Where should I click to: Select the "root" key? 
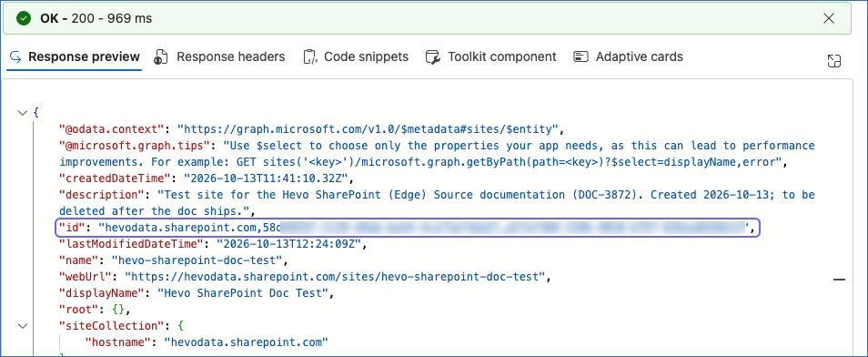pos(79,310)
